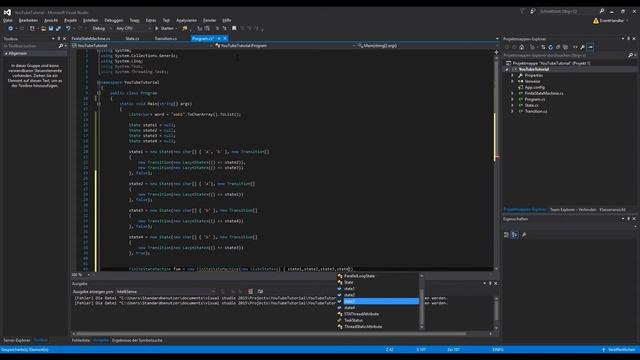Toggle auto-hide pin on Eigenschaften panel

(x=629, y=219)
